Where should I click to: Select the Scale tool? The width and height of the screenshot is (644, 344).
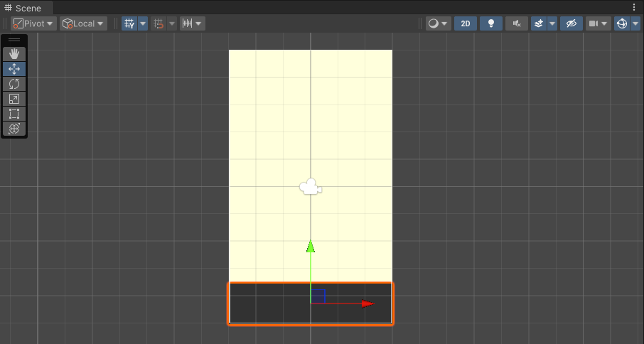[x=14, y=99]
